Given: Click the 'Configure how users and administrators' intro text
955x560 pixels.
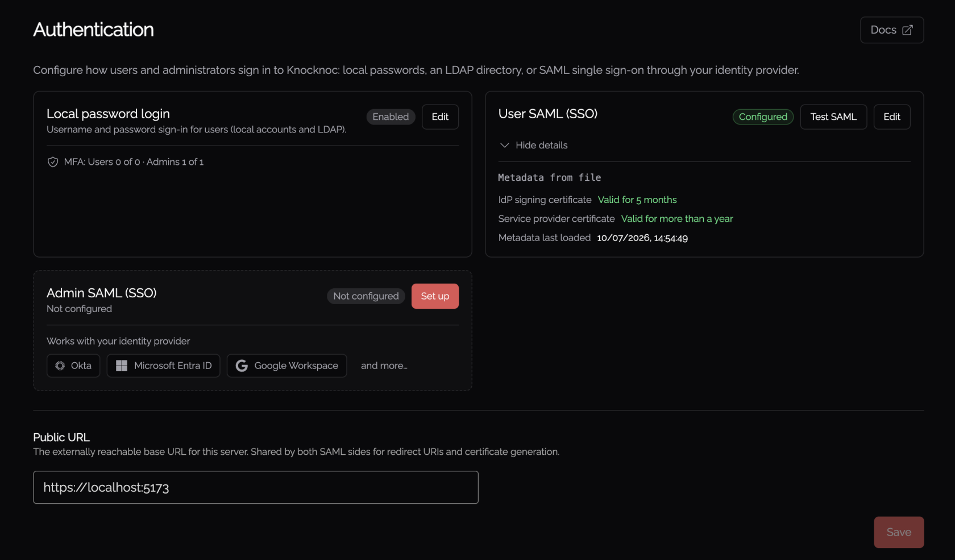Looking at the screenshot, I should 416,70.
